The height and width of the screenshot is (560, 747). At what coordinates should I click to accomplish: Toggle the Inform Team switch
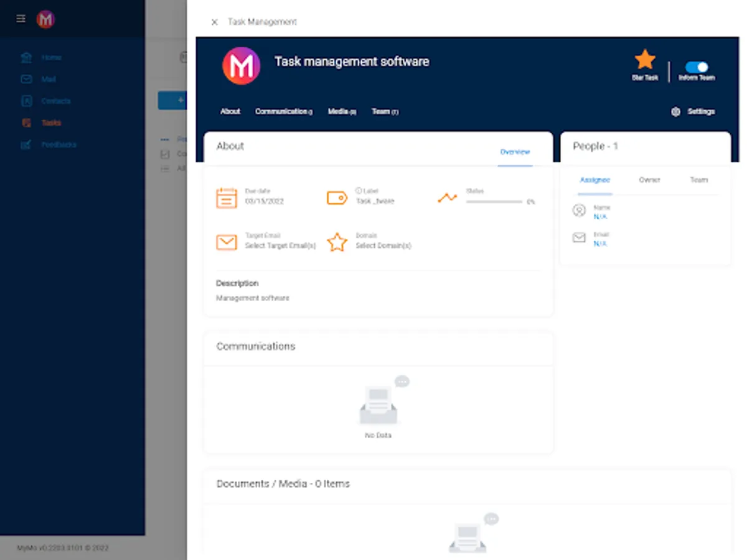[x=697, y=67]
